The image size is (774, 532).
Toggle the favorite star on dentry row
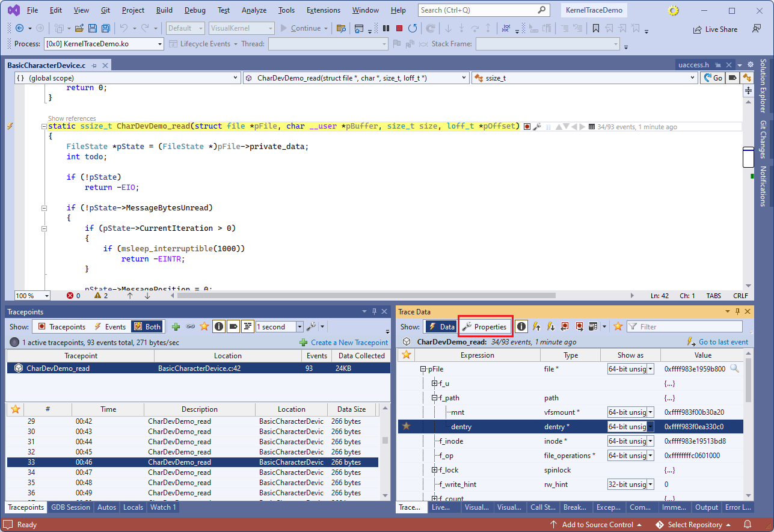click(x=406, y=426)
